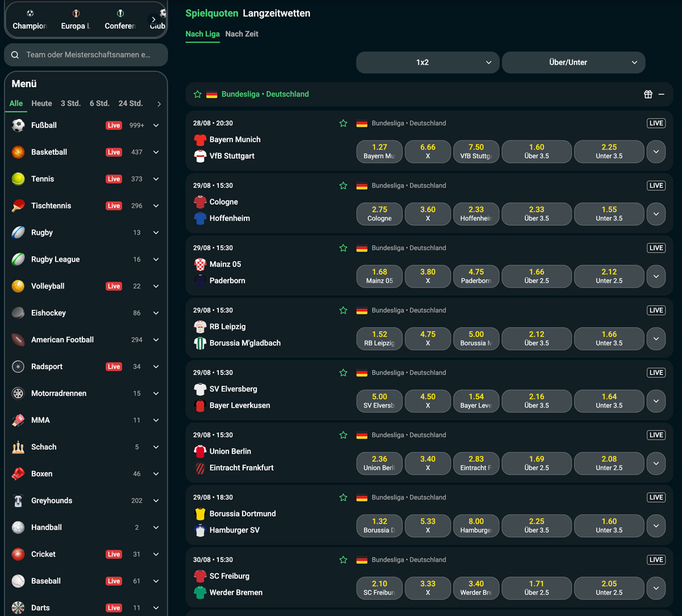Open LIVE badge on Union Berlin match
The height and width of the screenshot is (616, 682).
click(x=656, y=435)
